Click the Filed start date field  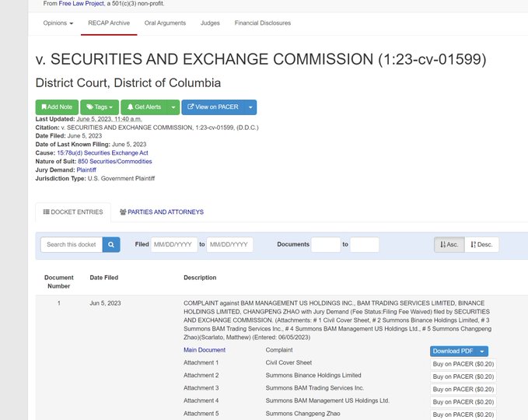[174, 244]
